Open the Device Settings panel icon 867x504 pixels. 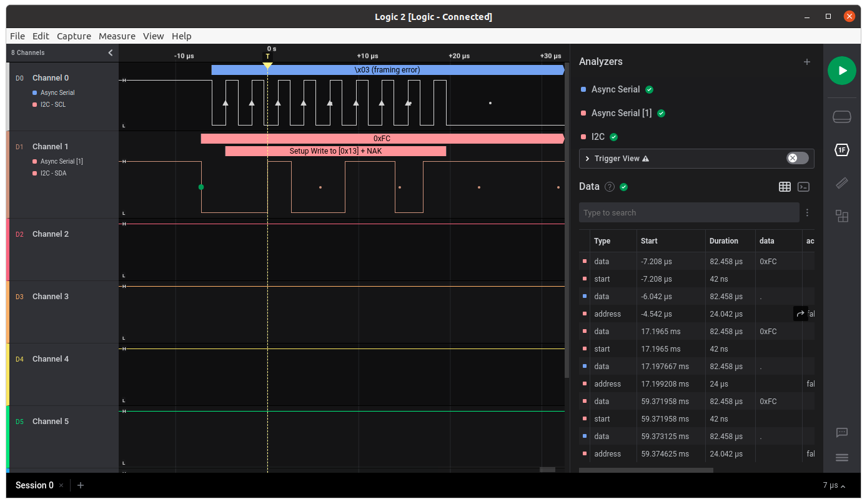pos(841,117)
